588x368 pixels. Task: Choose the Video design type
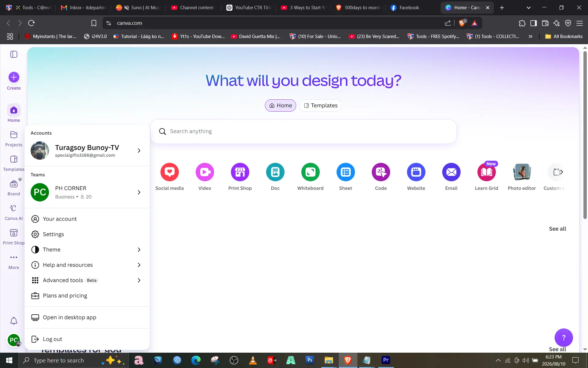tap(205, 177)
